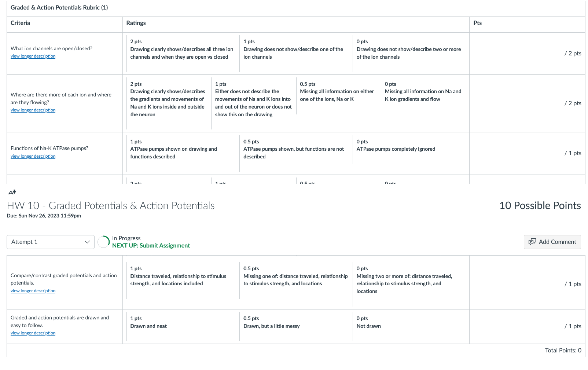The image size is (588, 370).
Task: Click the In Progress circular status icon
Action: 104,242
